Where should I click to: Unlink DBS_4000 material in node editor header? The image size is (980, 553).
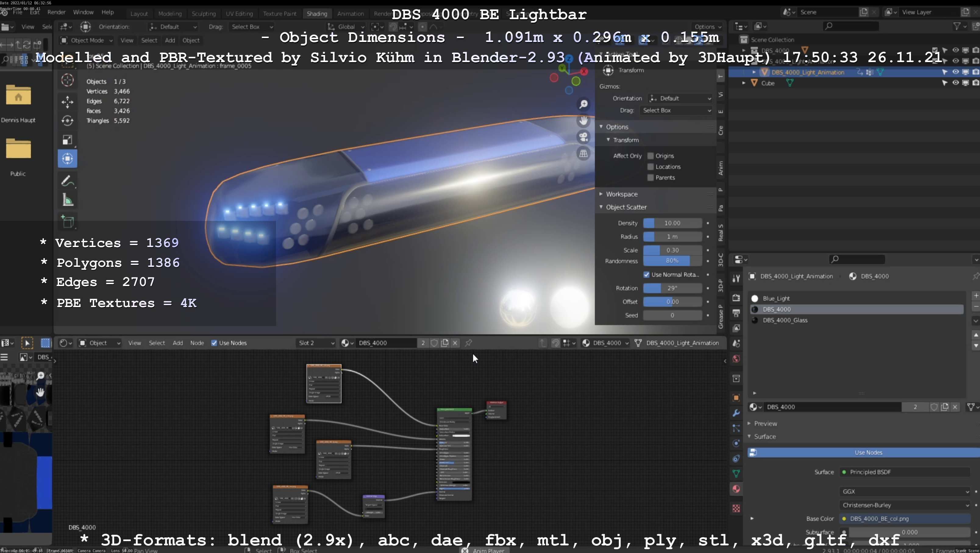(455, 343)
